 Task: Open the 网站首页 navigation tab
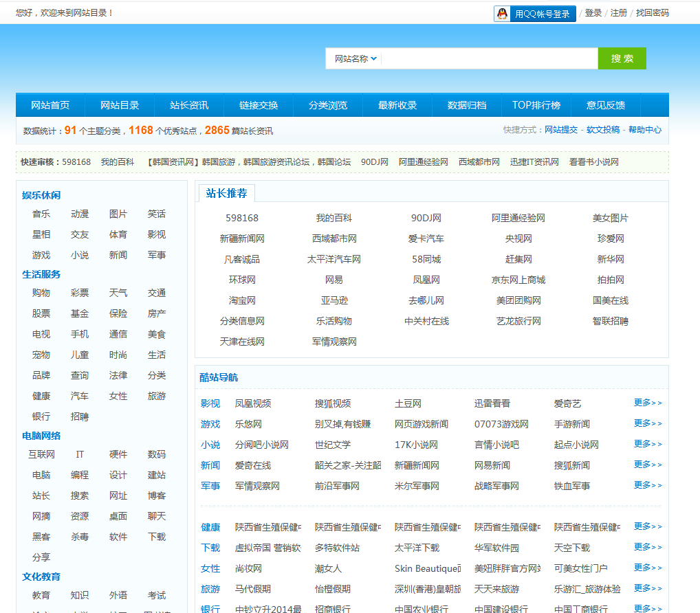click(x=50, y=105)
